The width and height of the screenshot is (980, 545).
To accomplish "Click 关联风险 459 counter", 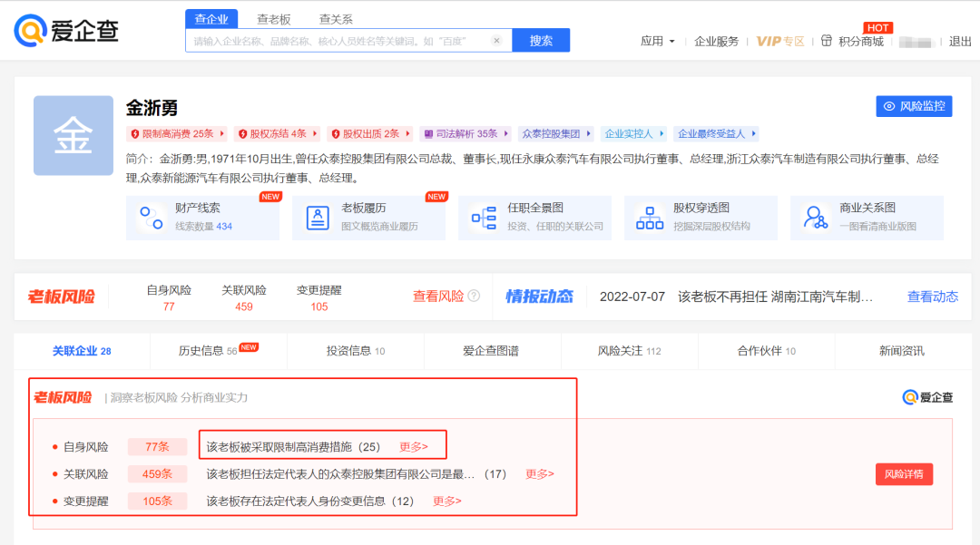I will pyautogui.click(x=244, y=297).
